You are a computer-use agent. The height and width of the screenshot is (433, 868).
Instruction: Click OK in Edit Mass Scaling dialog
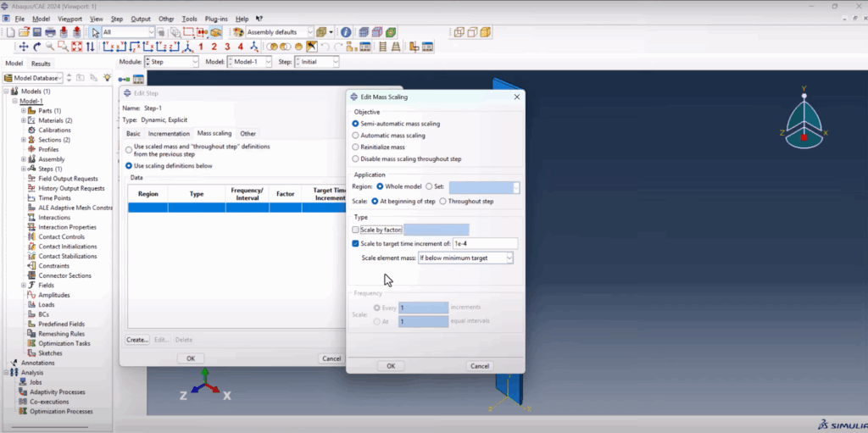(x=391, y=366)
